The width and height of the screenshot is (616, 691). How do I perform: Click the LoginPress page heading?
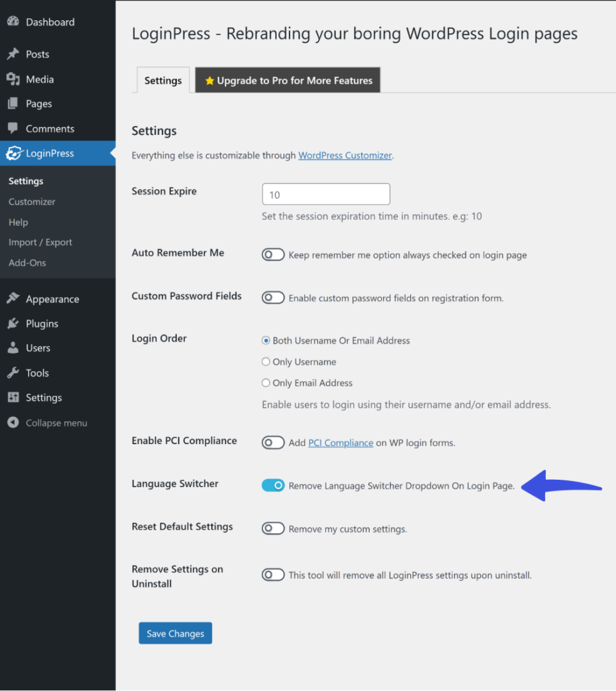point(355,34)
